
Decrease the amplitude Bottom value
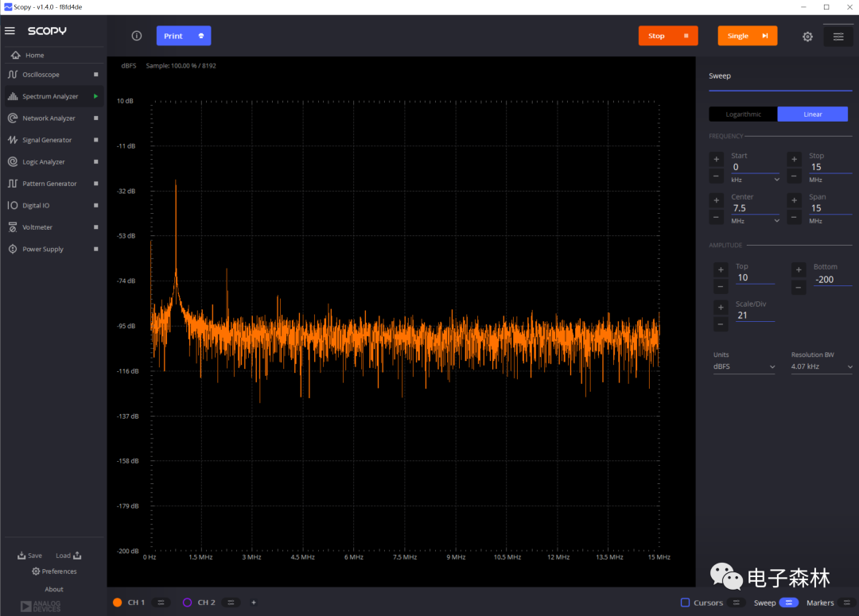tap(799, 287)
